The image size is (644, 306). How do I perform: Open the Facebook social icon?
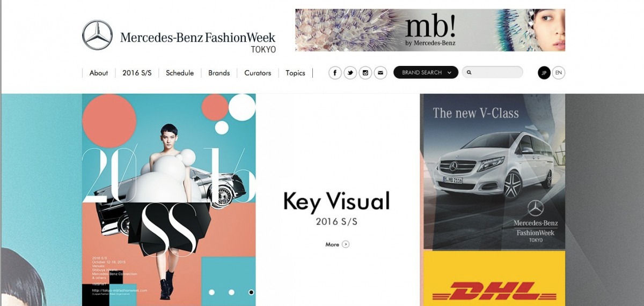[x=335, y=73]
